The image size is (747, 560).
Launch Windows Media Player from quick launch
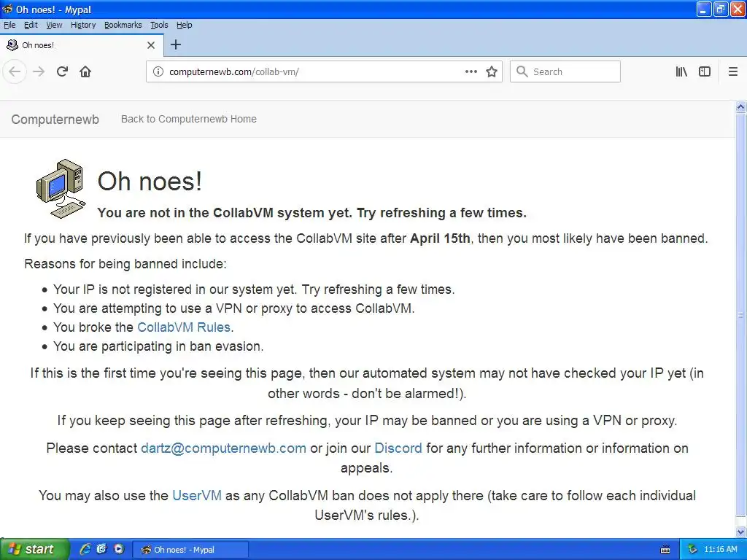(119, 549)
